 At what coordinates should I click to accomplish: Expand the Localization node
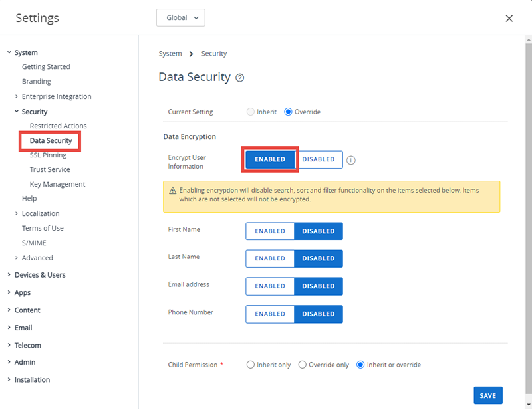coord(16,213)
